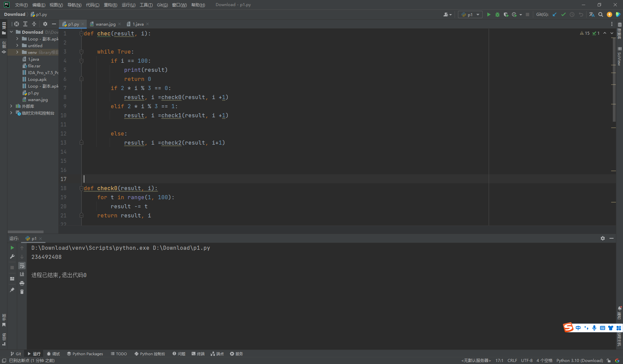Viewport: 623px width, 364px height.
Task: Start debugging with the green bug icon
Action: (x=497, y=14)
